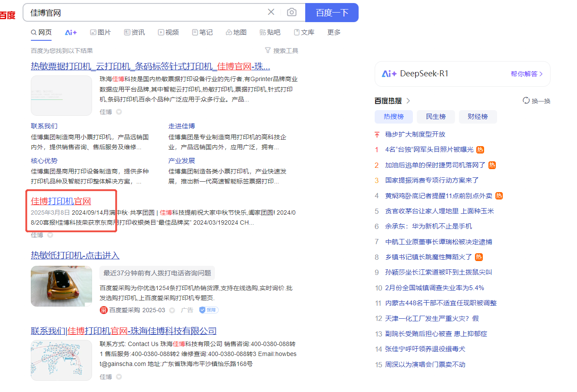Click 百度一下 search button
This screenshot has width=577, height=392.
[332, 12]
